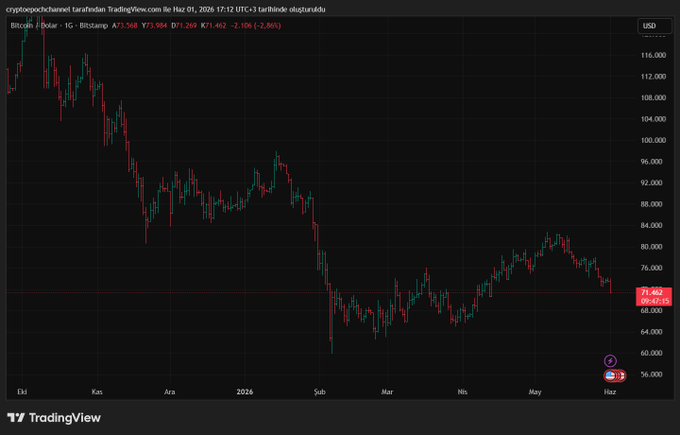The width and height of the screenshot is (680, 435).
Task: Click the Eki month label on time axis
Action: point(22,392)
